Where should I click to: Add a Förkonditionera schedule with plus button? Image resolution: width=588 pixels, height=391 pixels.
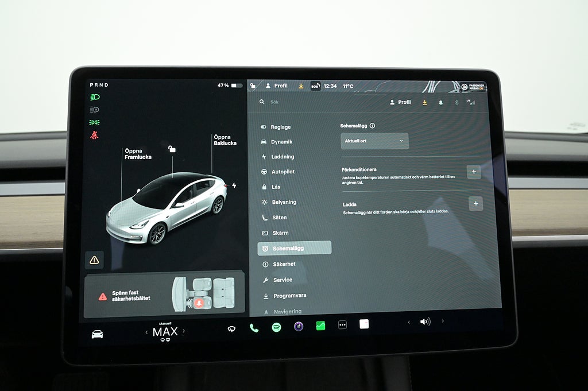point(474,172)
